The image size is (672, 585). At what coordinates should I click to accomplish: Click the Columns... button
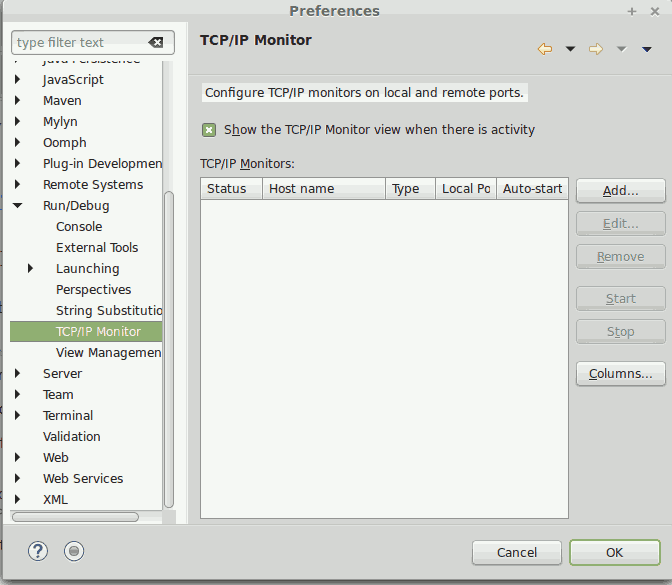[x=620, y=374]
